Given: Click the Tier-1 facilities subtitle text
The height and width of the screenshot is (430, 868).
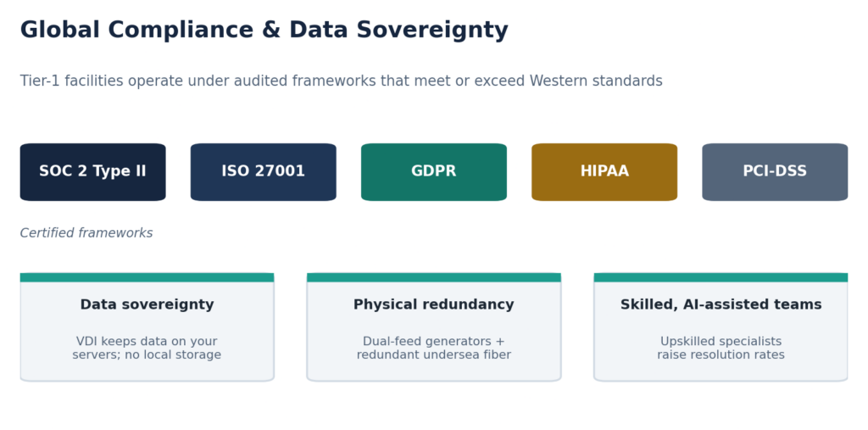Looking at the screenshot, I should click(x=341, y=81).
